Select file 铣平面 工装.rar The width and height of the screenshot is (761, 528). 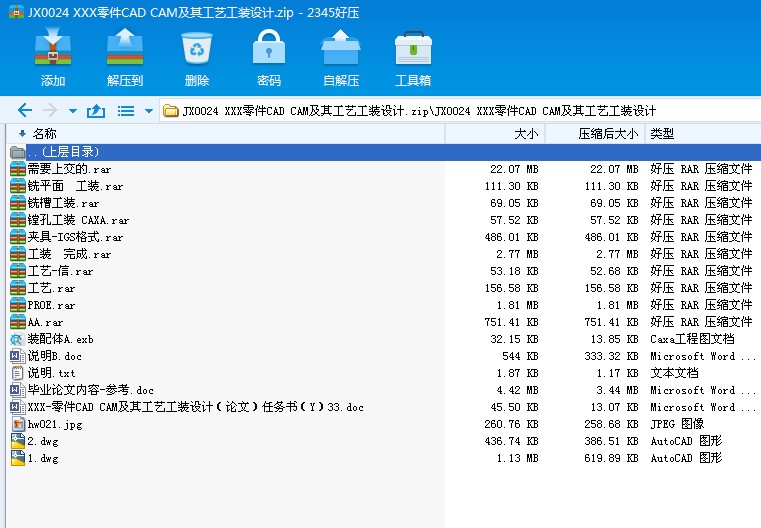[75, 186]
